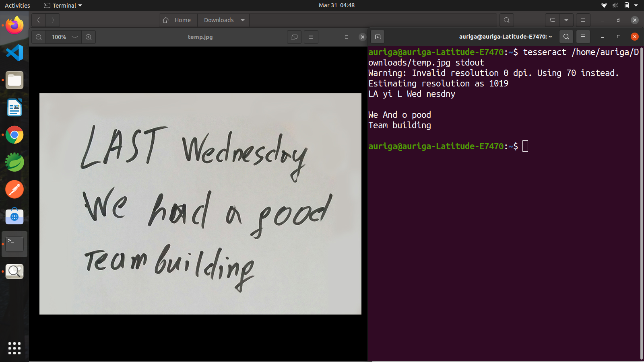The width and height of the screenshot is (644, 362).
Task: Zoom in the temp.jpg image
Action: point(89,37)
